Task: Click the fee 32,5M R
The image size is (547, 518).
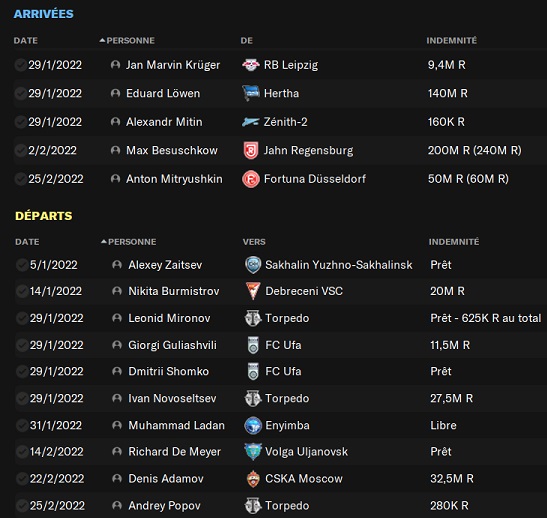Action: [452, 479]
